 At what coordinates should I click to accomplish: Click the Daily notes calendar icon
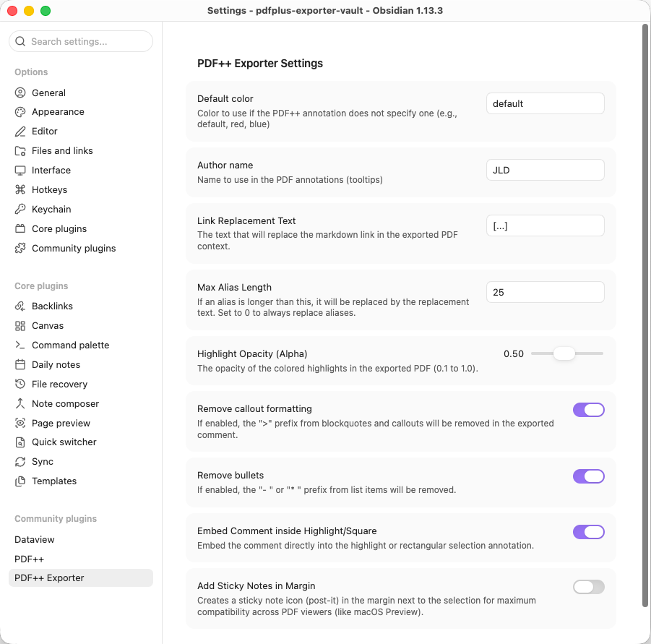tap(20, 364)
